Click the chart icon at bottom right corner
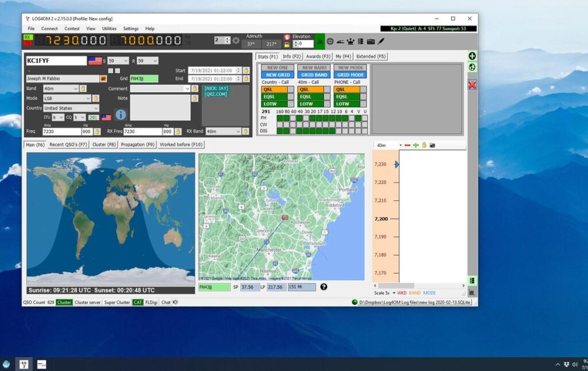This screenshot has width=588, height=371. coord(472,292)
